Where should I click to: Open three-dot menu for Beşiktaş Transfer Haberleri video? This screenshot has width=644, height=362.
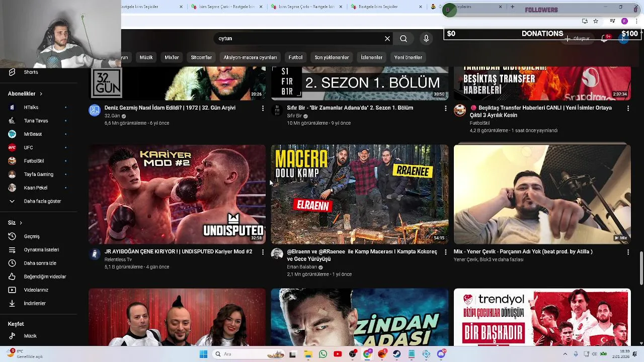pos(628,108)
